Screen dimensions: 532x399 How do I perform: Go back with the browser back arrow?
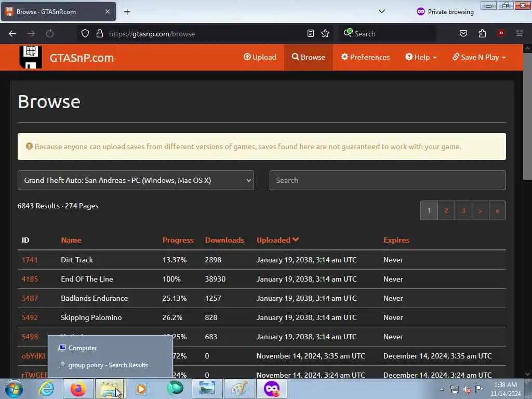(x=12, y=34)
